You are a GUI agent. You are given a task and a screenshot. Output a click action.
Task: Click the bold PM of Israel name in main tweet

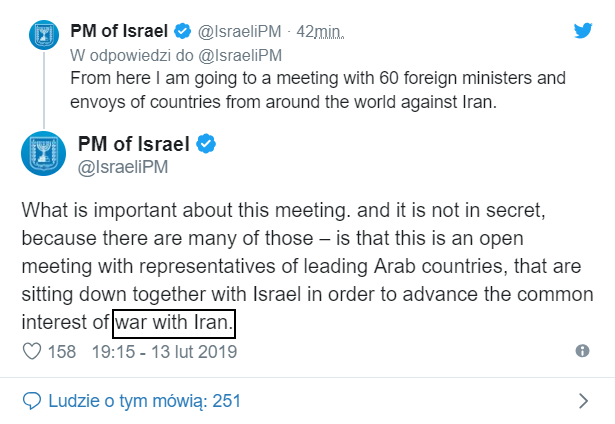click(x=134, y=144)
